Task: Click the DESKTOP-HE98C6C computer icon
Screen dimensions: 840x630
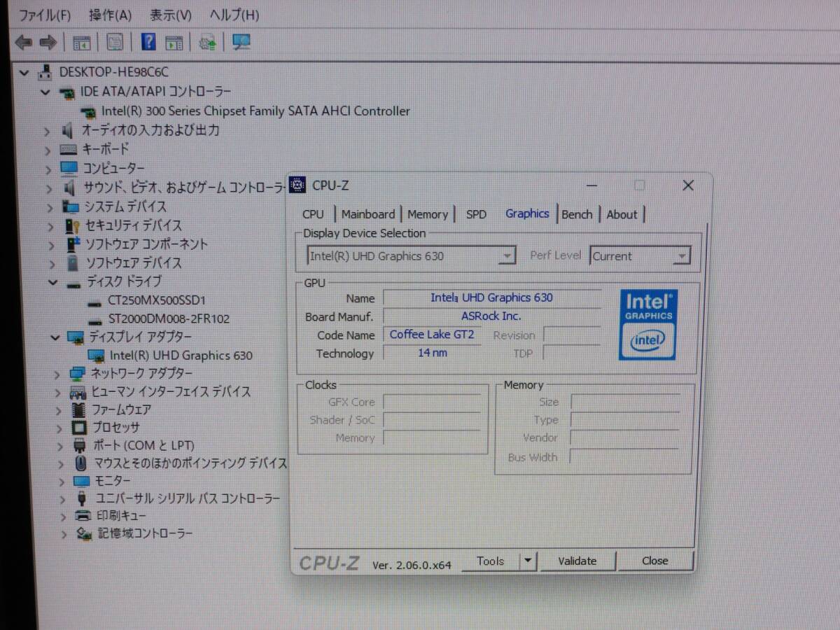Action: (45, 71)
